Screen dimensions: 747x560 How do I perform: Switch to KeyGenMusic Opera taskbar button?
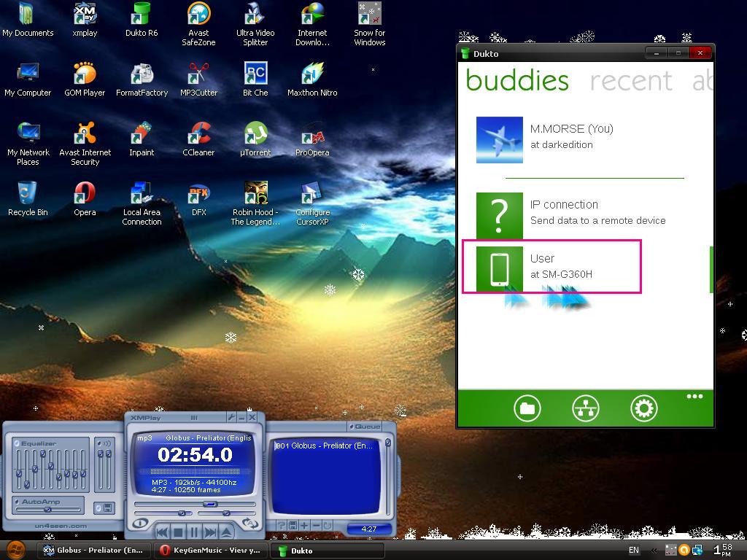click(211, 551)
